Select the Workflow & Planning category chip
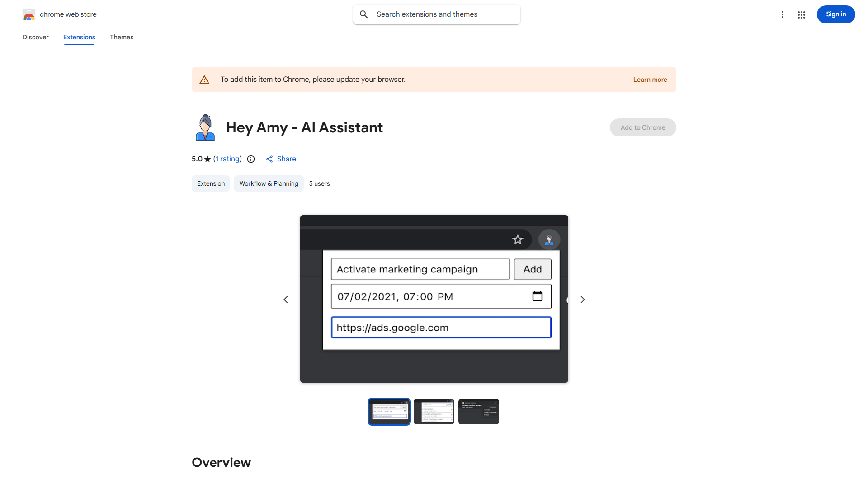Viewport: 868px width, 488px height. coord(269,183)
